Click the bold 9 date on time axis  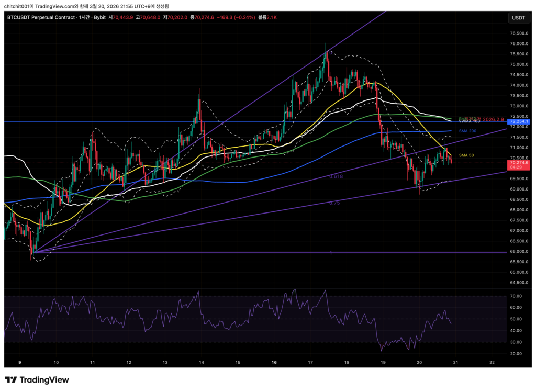coord(20,362)
